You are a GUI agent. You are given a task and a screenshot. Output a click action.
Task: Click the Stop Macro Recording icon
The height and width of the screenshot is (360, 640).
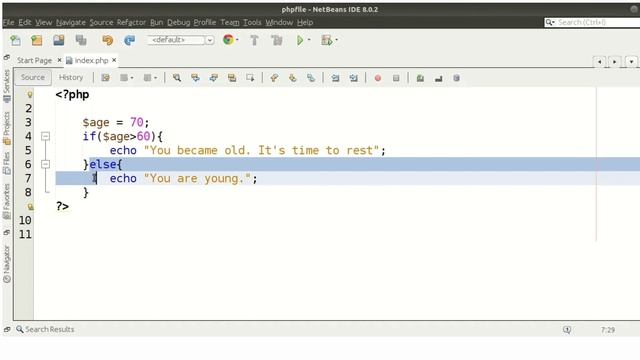click(396, 78)
